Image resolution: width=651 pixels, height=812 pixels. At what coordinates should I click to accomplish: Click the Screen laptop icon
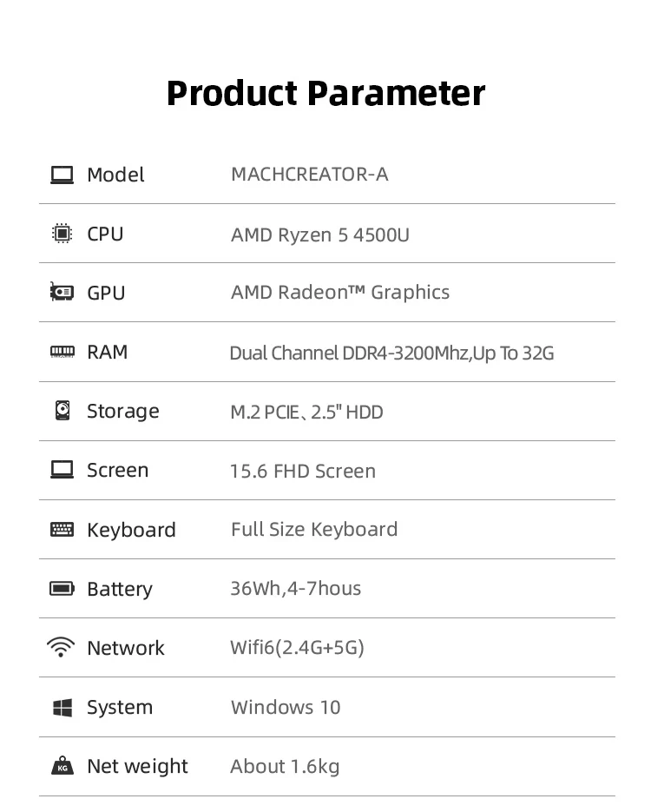coord(62,470)
